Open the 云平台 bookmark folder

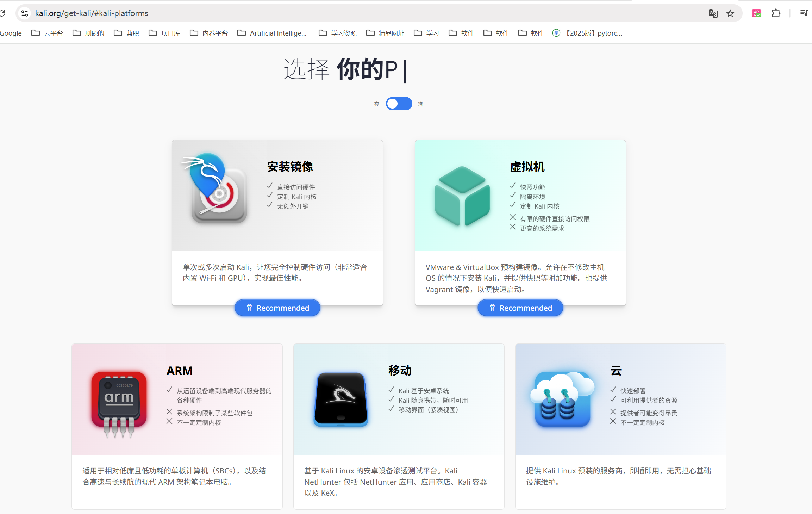[x=47, y=33]
